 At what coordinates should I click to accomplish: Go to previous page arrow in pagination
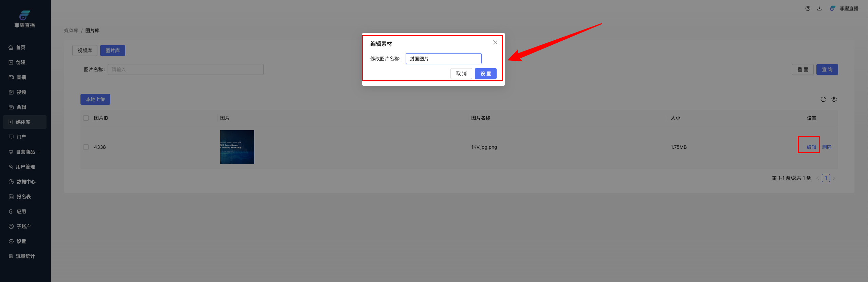click(817, 178)
